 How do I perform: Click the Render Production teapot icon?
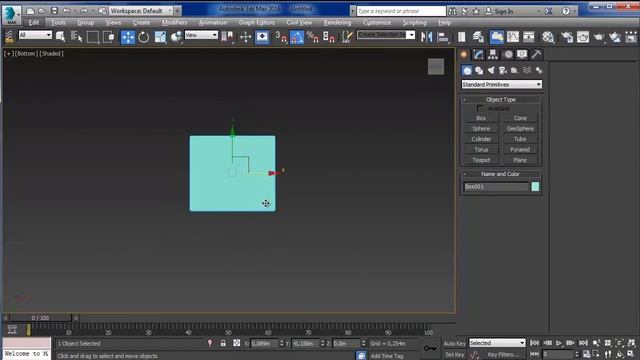599,37
